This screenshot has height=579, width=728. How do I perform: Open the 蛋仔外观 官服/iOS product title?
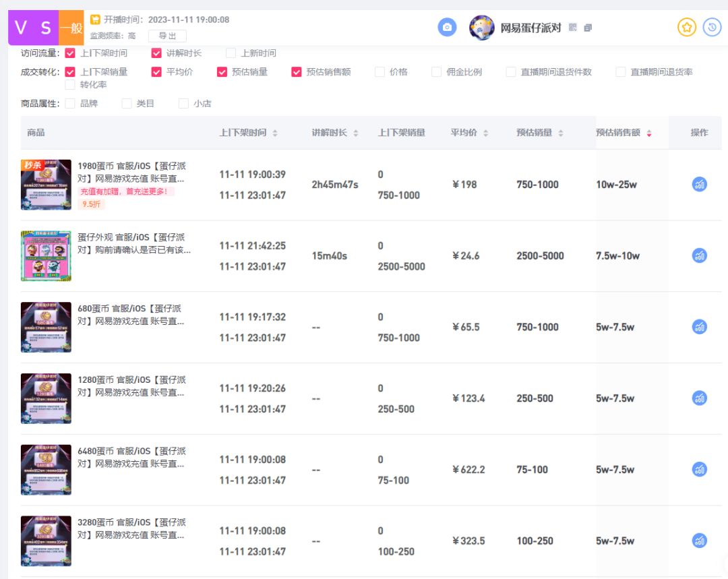coord(134,244)
